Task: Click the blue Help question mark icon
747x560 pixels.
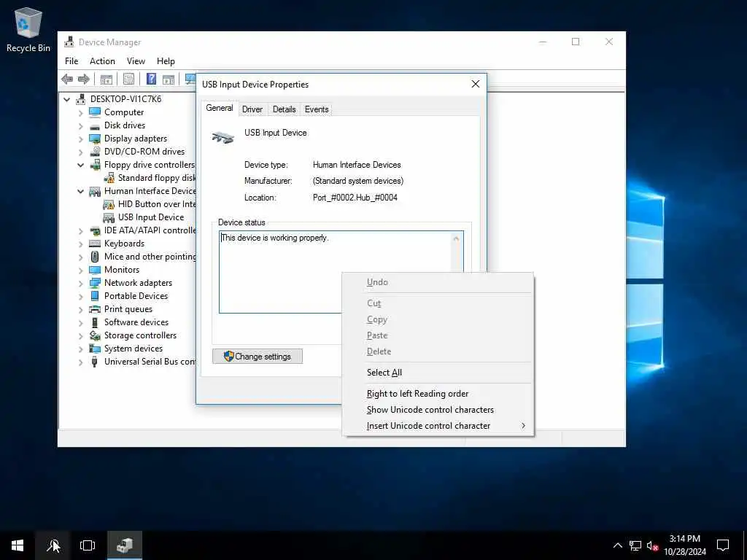Action: [151, 79]
